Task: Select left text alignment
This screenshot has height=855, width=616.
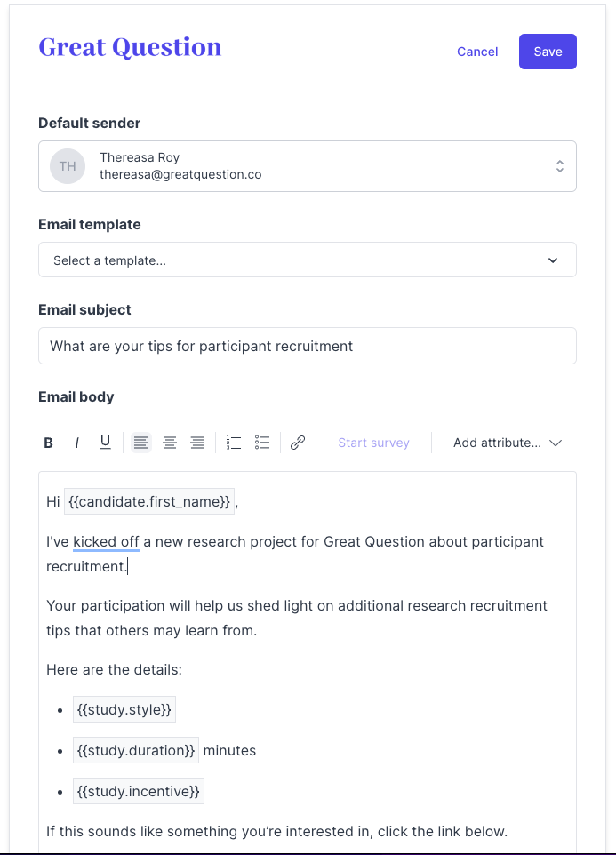Action: click(x=140, y=442)
